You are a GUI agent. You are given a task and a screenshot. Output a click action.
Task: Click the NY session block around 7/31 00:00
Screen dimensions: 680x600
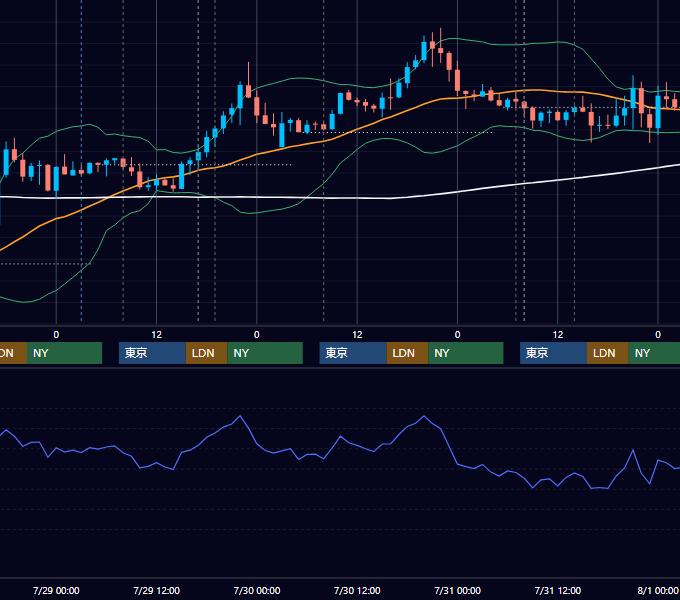(466, 353)
